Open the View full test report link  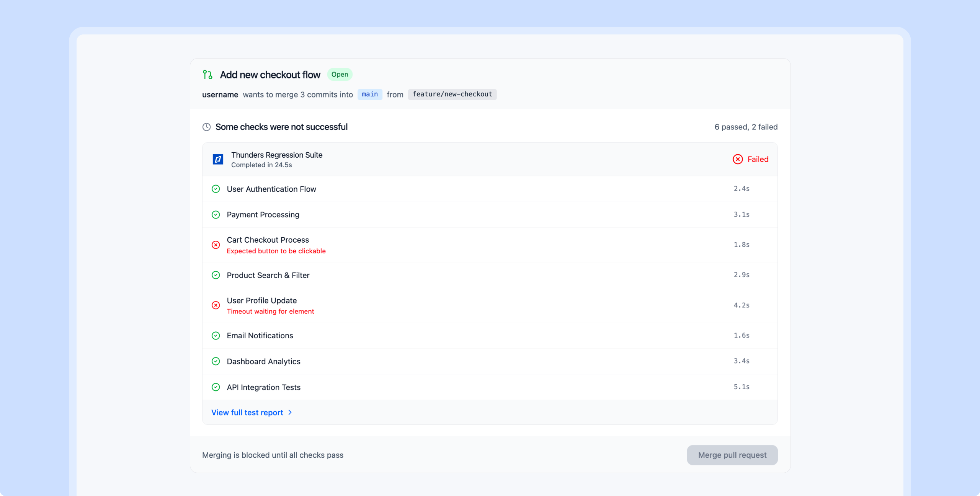247,413
